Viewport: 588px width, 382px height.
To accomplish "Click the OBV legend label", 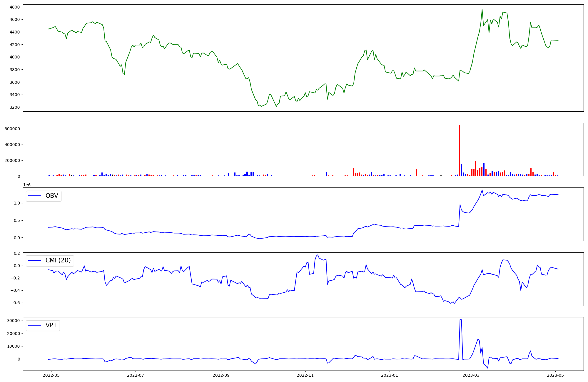I will point(52,196).
